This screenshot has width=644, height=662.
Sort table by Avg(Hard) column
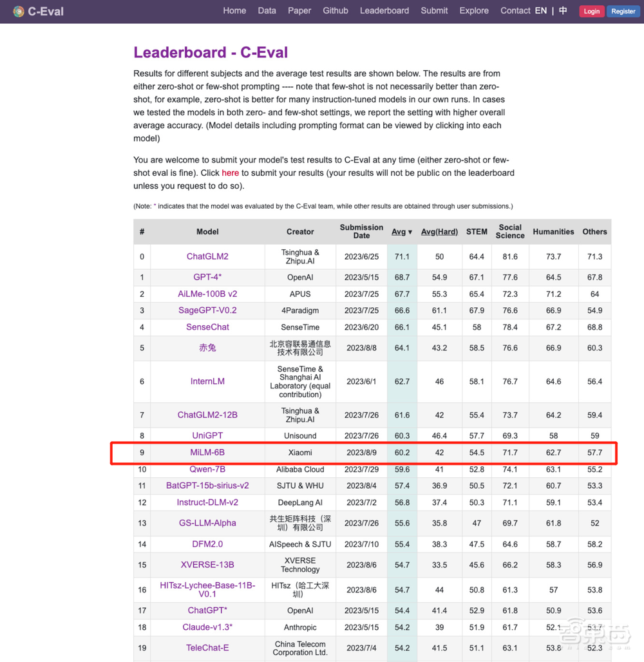click(439, 232)
